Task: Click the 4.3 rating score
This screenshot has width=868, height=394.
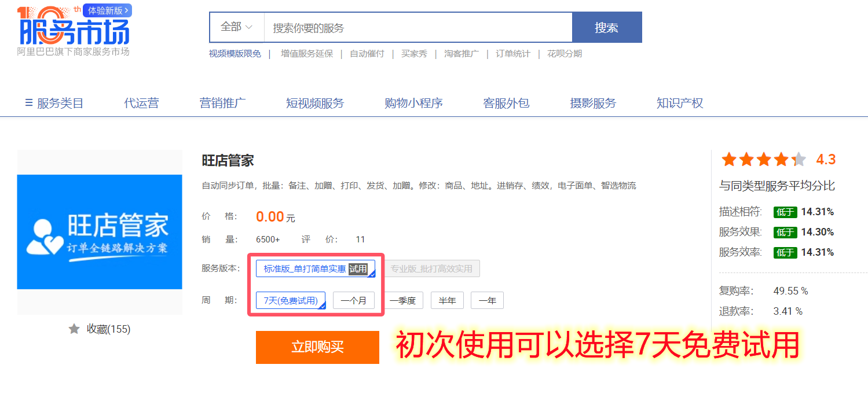Action: [826, 159]
